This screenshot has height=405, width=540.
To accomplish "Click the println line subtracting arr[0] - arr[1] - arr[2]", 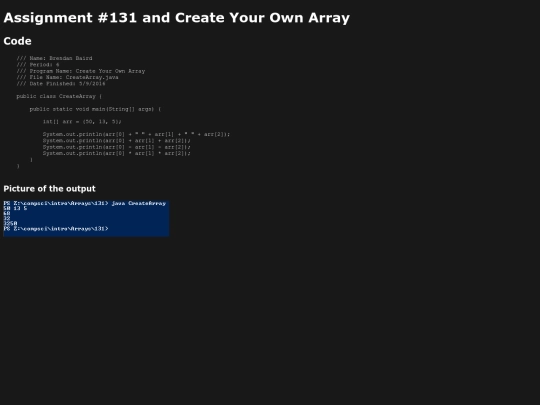I will click(x=117, y=147).
